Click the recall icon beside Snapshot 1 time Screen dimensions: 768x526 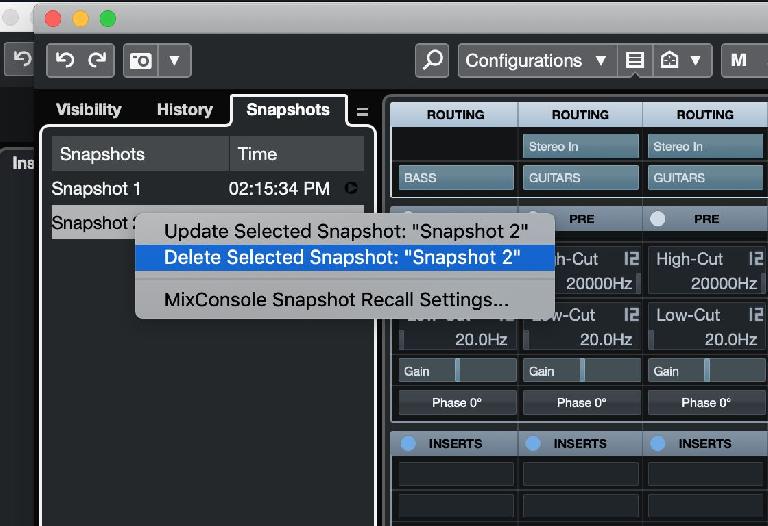[351, 188]
